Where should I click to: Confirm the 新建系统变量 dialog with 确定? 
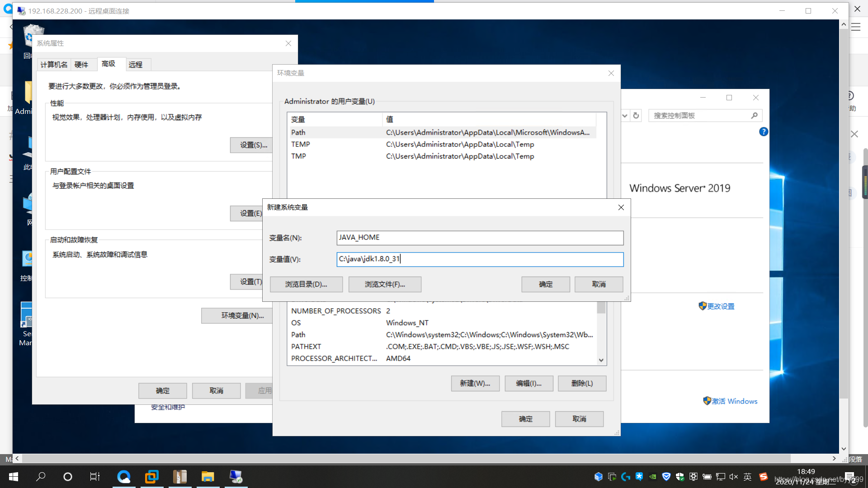coord(546,284)
